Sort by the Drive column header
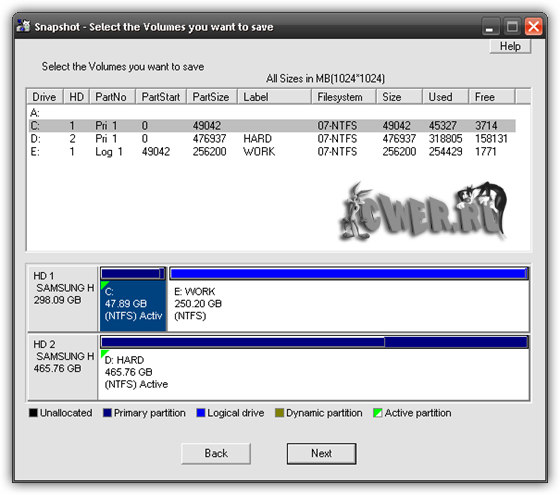 (45, 97)
